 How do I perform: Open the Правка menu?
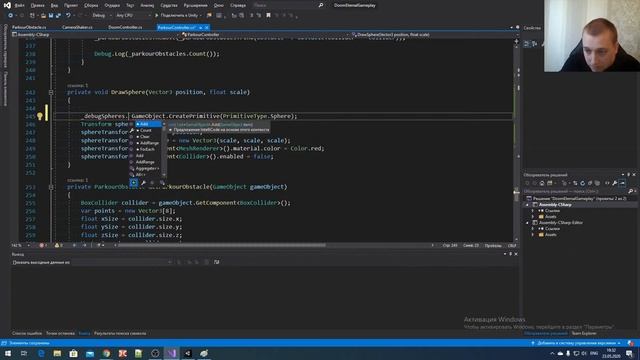pyautogui.click(x=38, y=5)
